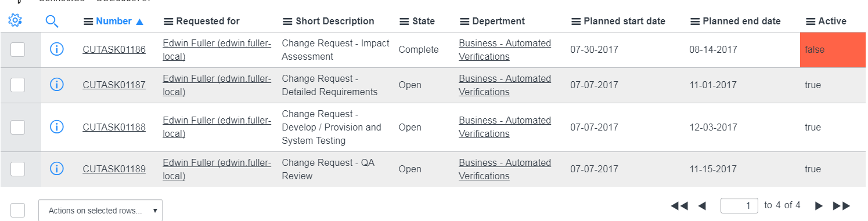This screenshot has height=221, width=868.
Task: Open info preview for CUTASK01188
Action: point(57,126)
